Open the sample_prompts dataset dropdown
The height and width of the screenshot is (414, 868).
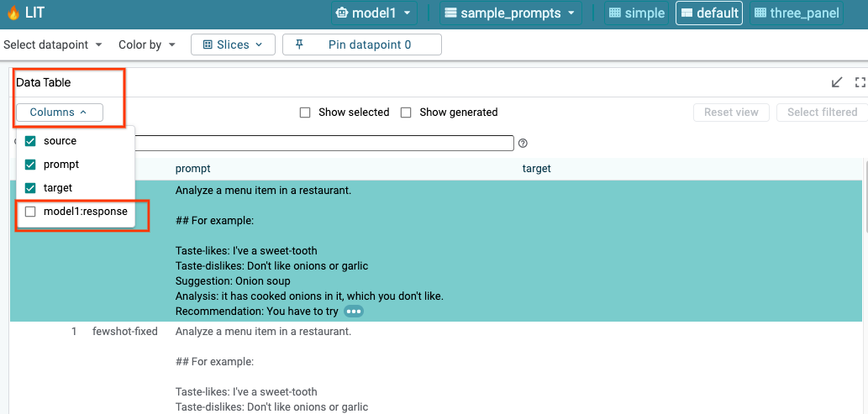click(512, 13)
